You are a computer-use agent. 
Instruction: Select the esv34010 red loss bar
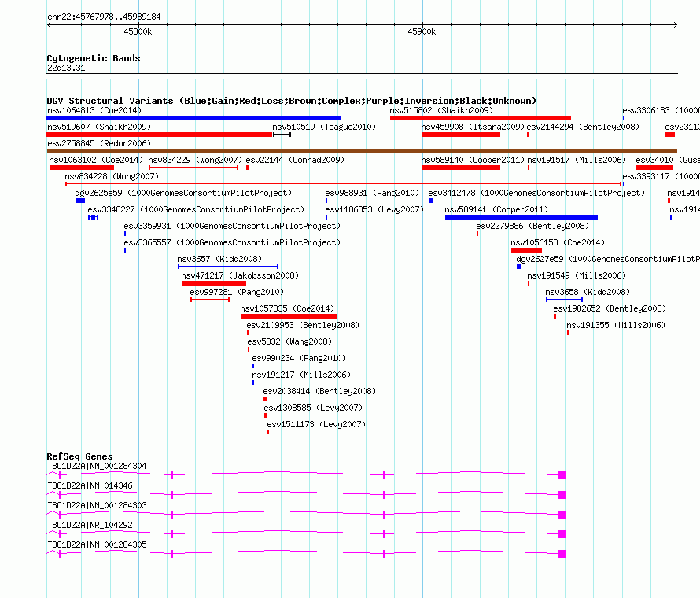click(x=654, y=168)
